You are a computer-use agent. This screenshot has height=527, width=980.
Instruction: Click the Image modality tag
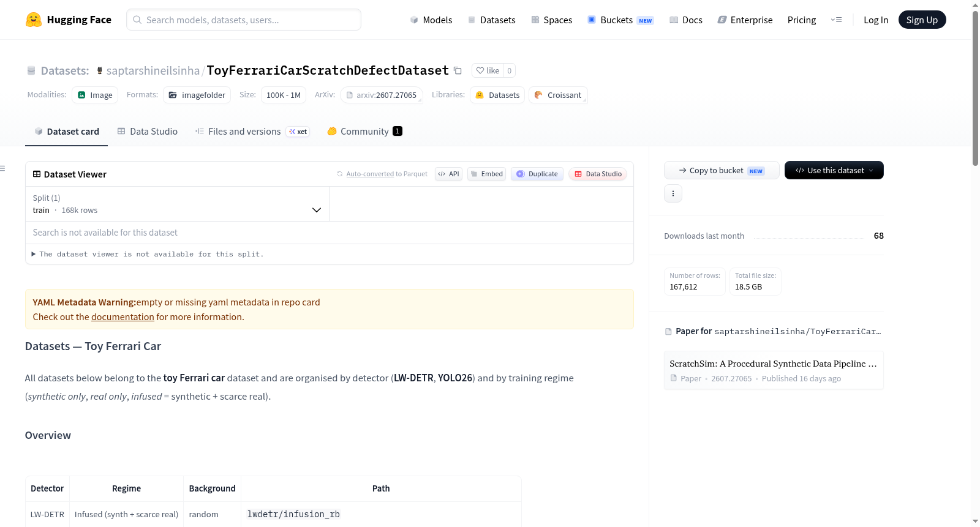click(95, 95)
